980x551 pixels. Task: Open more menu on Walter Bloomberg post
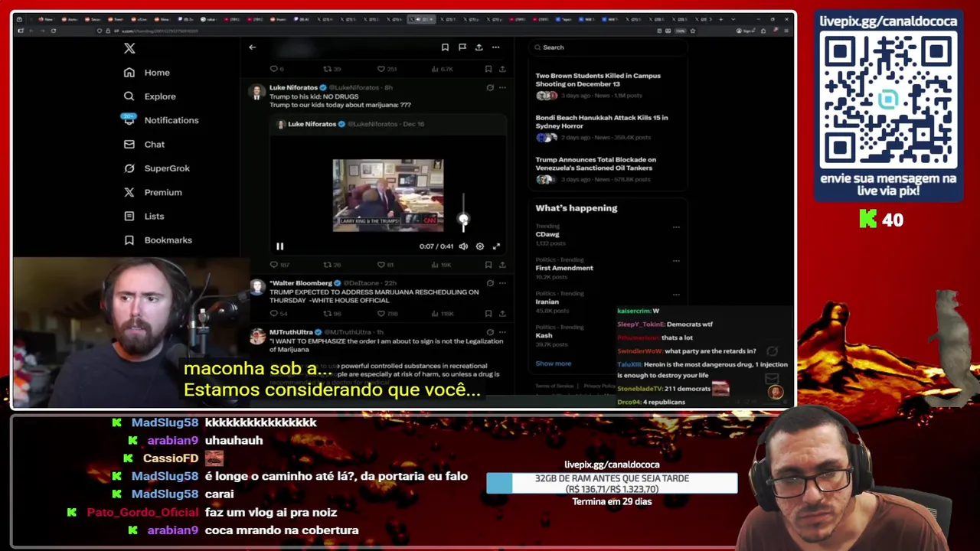502,283
